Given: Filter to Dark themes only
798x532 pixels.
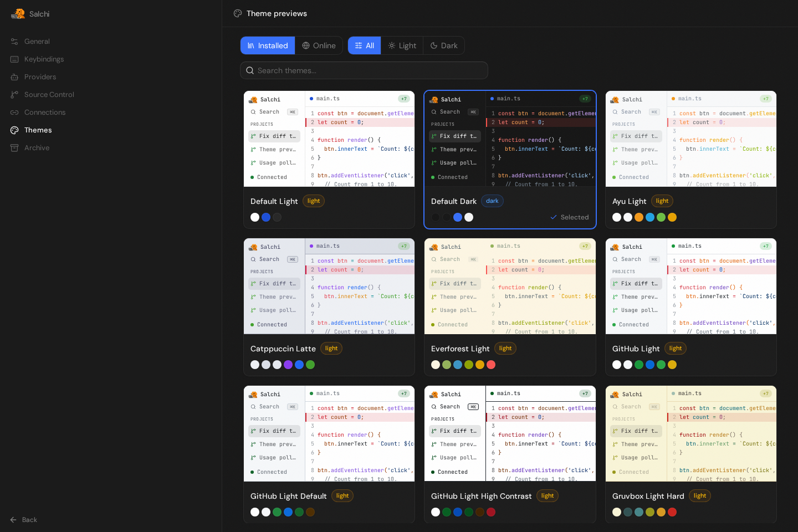Looking at the screenshot, I should 444,45.
